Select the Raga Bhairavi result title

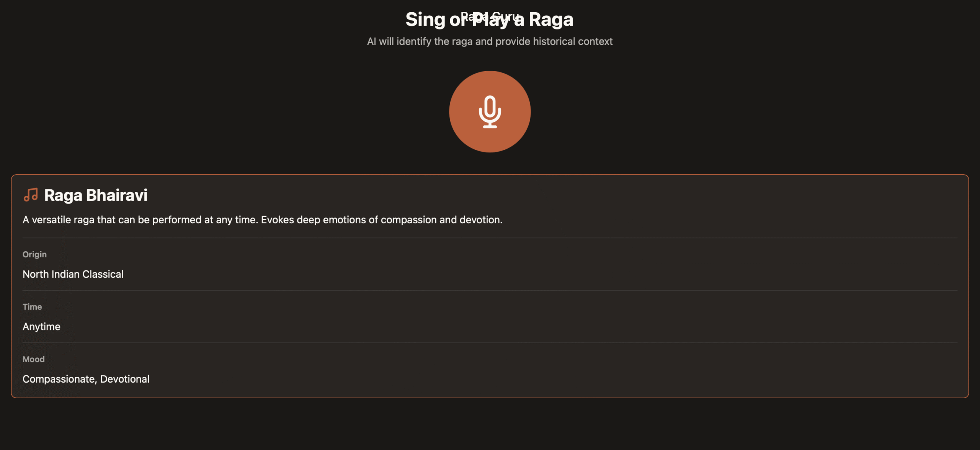96,195
